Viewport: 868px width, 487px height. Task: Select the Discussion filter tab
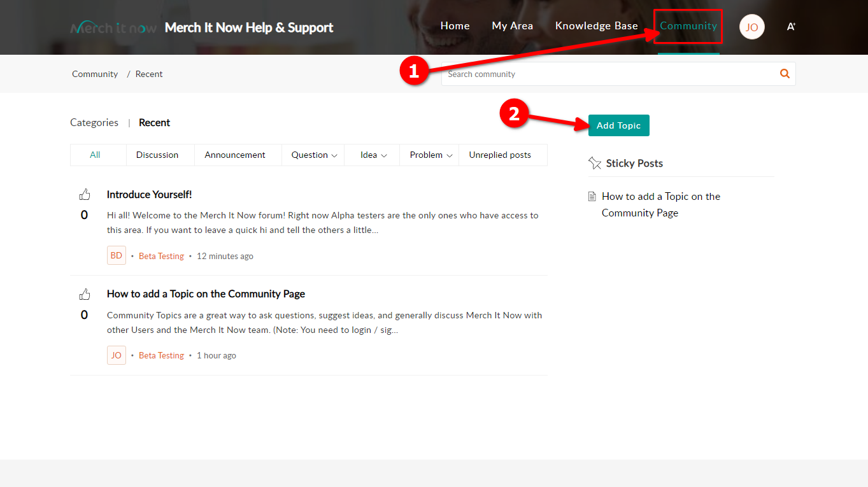pyautogui.click(x=157, y=155)
